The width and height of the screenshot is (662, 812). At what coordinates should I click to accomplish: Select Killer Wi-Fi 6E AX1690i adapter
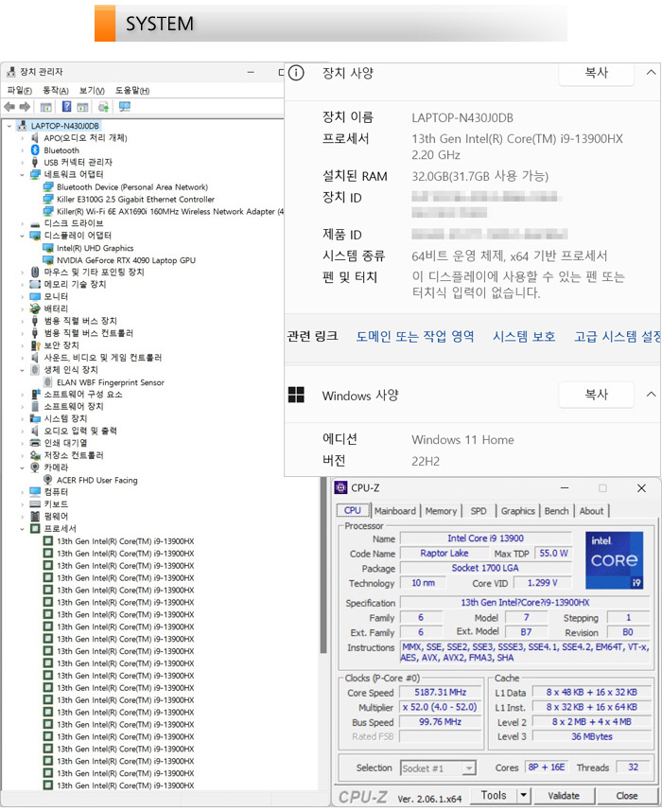170,211
